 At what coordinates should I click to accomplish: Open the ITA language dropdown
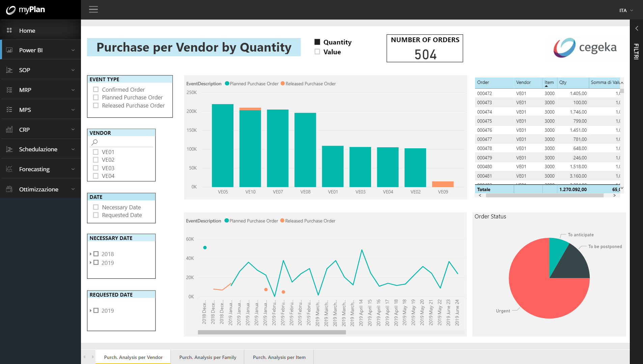[626, 10]
